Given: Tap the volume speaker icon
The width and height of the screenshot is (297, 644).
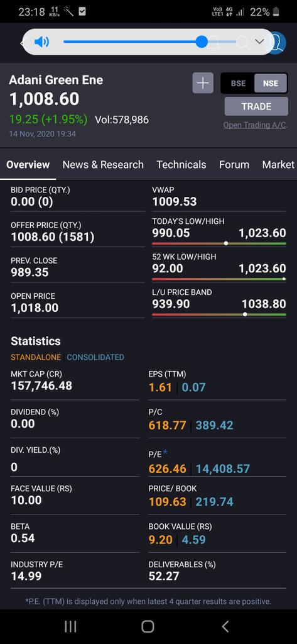Looking at the screenshot, I should click(41, 42).
